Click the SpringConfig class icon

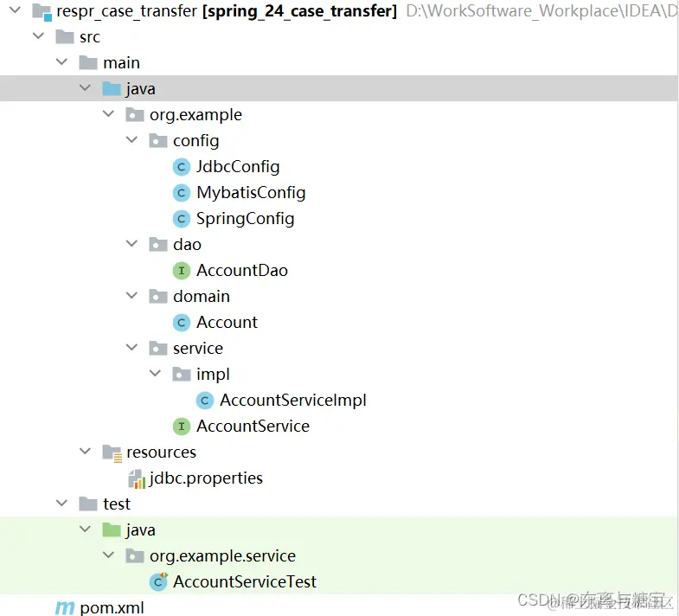[x=182, y=219]
